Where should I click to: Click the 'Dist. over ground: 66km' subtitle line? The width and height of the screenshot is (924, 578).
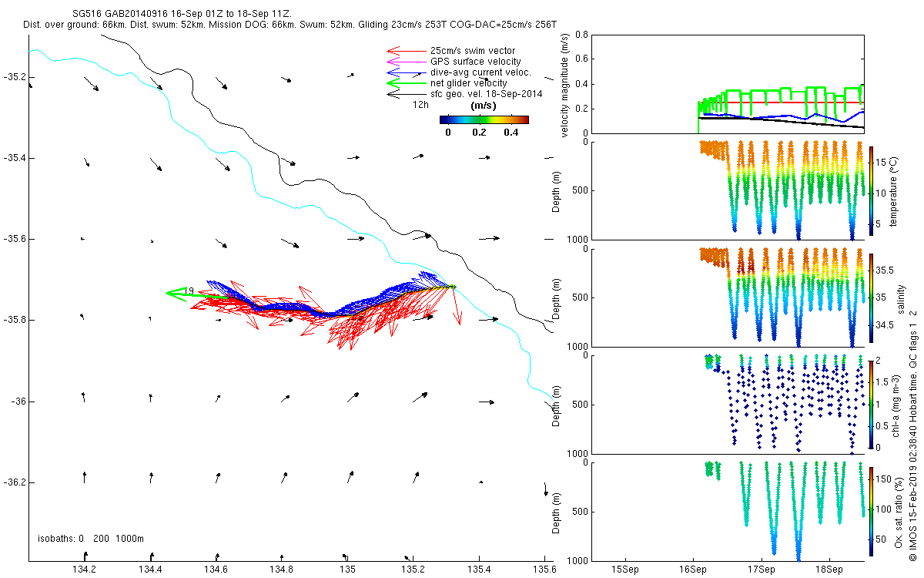(x=290, y=25)
